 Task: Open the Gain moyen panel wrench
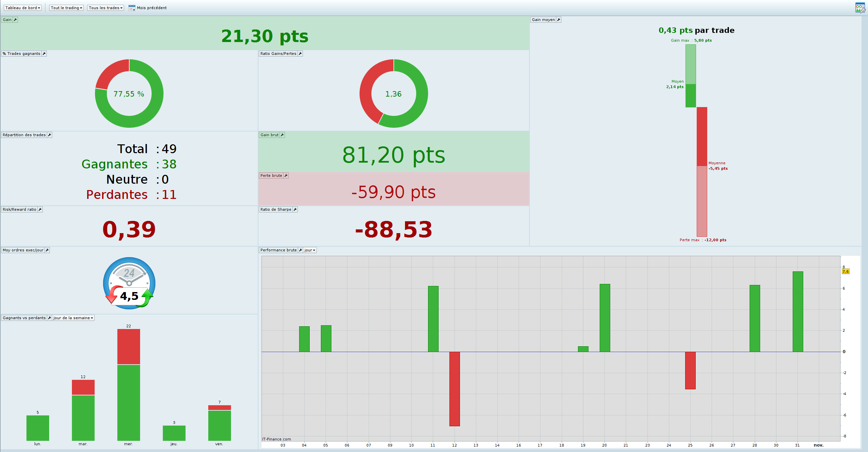point(559,20)
